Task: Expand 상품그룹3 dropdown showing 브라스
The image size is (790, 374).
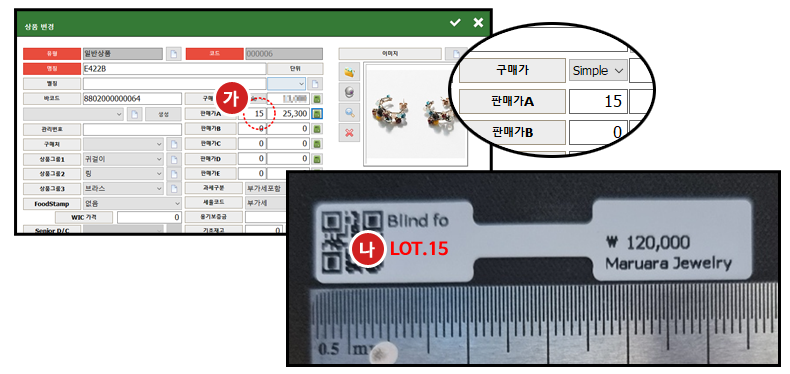Action: point(123,189)
